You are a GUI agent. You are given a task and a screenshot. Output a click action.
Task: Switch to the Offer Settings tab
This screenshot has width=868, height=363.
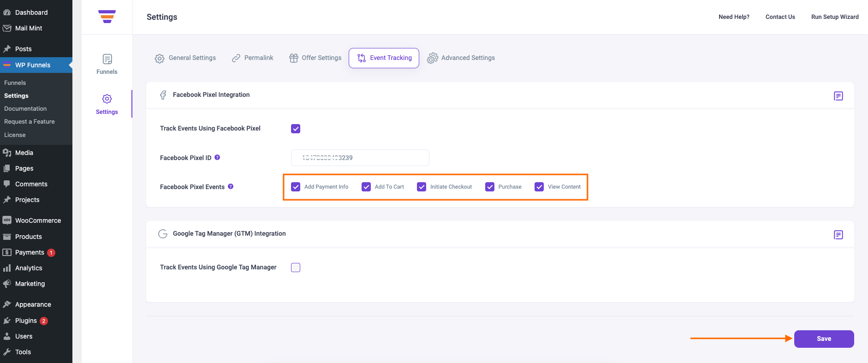tap(315, 58)
